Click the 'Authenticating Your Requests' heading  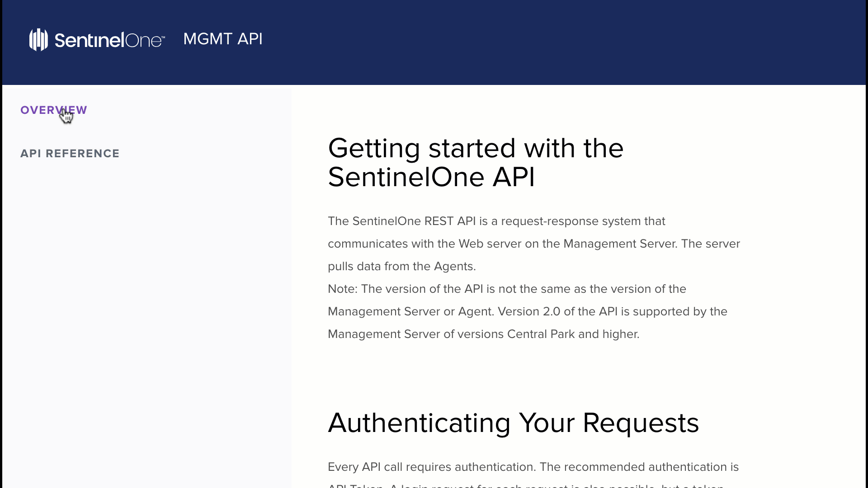514,423
